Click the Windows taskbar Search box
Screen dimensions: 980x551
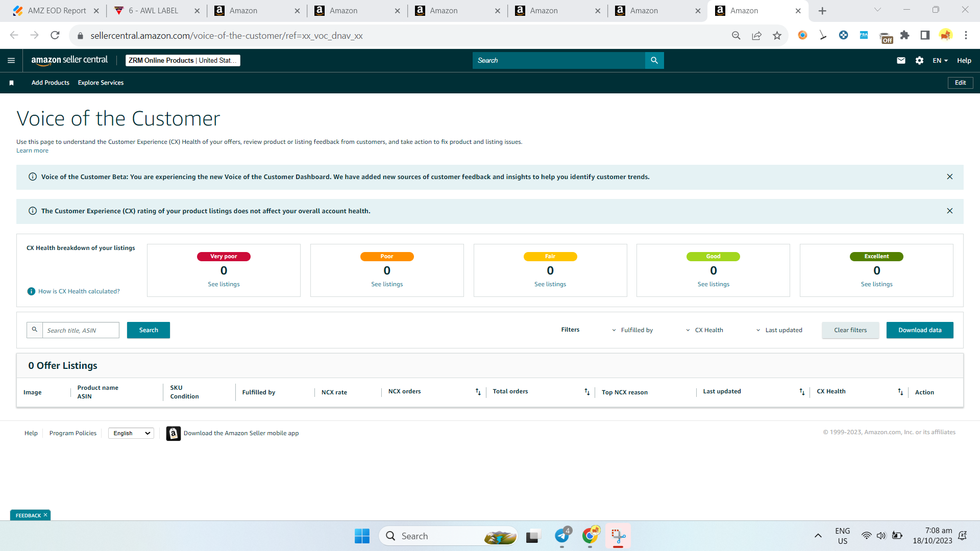point(448,536)
